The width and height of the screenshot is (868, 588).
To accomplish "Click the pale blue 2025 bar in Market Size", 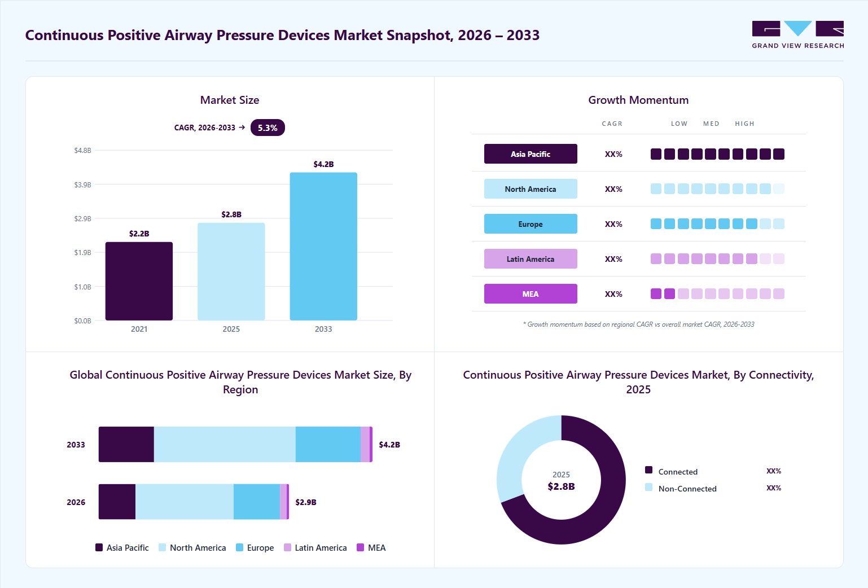I will 231,271.
